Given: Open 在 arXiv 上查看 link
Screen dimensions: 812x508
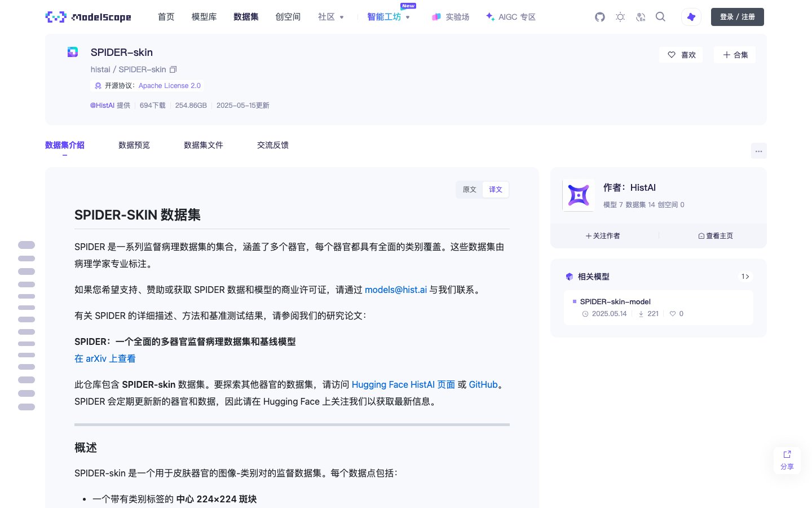Looking at the screenshot, I should 105,358.
